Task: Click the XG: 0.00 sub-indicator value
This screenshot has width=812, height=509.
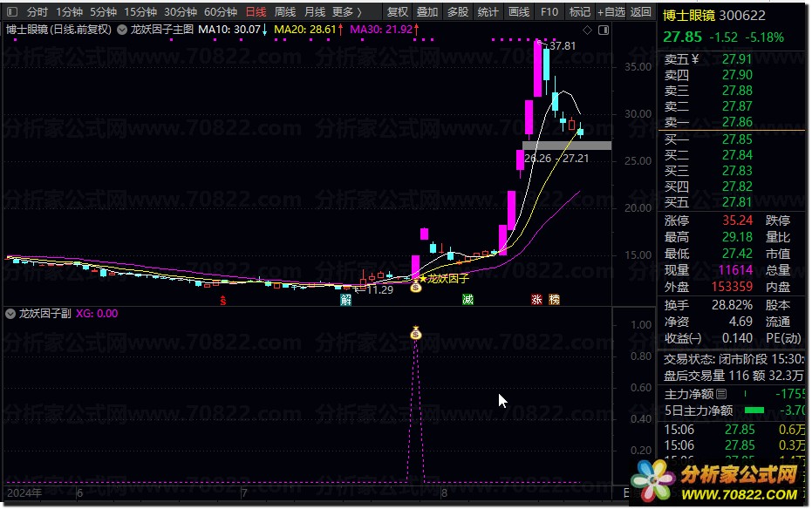Action: point(97,314)
